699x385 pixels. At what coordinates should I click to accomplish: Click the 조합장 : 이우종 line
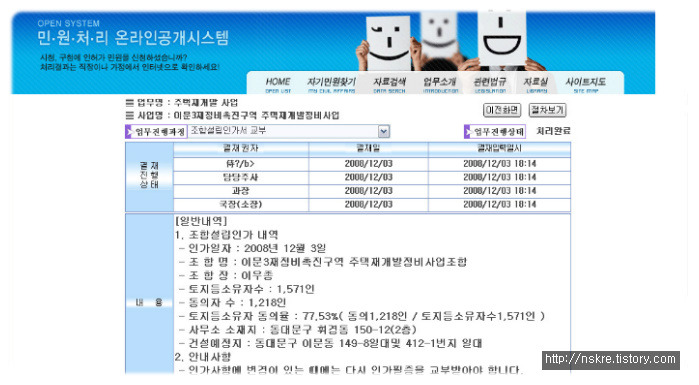point(226,275)
